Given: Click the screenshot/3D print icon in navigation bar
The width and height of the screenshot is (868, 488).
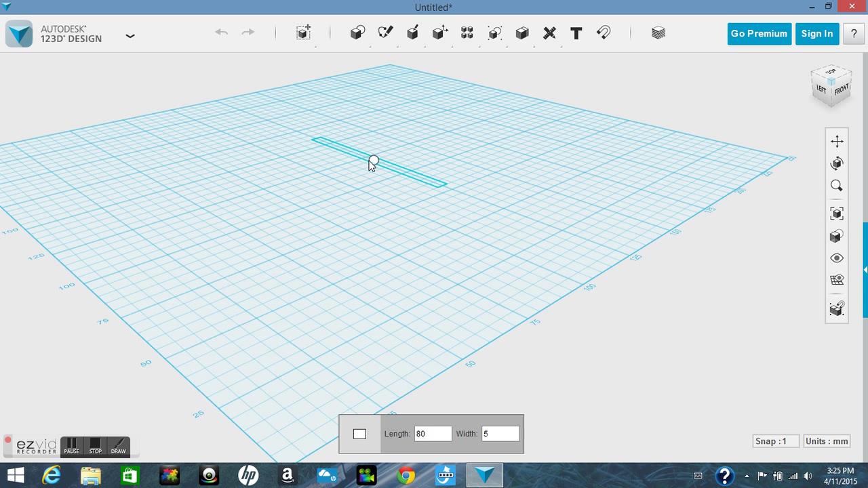Looking at the screenshot, I should coord(837,308).
